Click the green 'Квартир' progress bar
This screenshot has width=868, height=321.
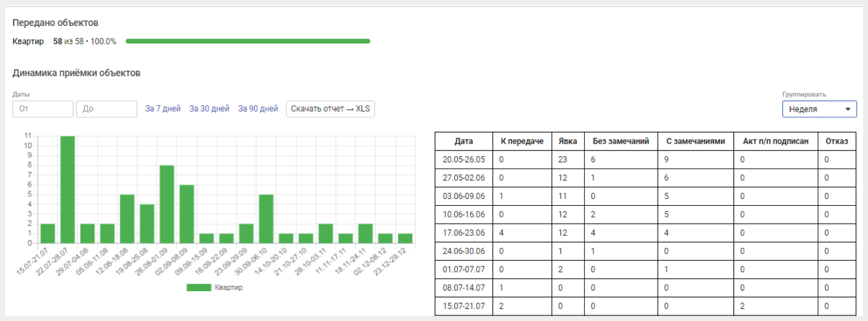coord(248,42)
